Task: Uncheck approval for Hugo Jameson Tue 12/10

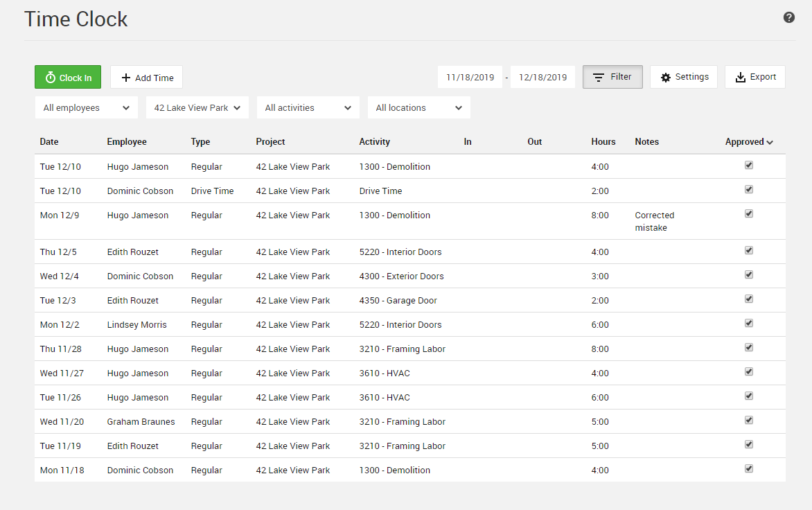Action: [x=748, y=166]
